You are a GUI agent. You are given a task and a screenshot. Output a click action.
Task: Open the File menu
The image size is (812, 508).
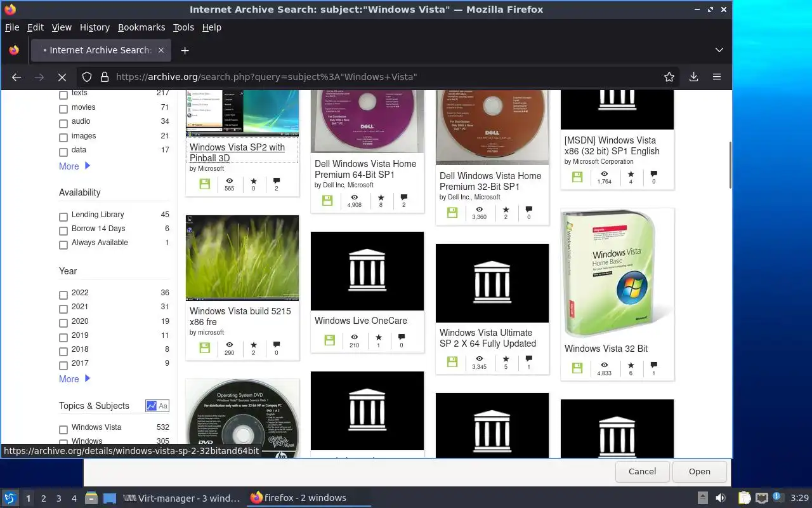pos(12,27)
